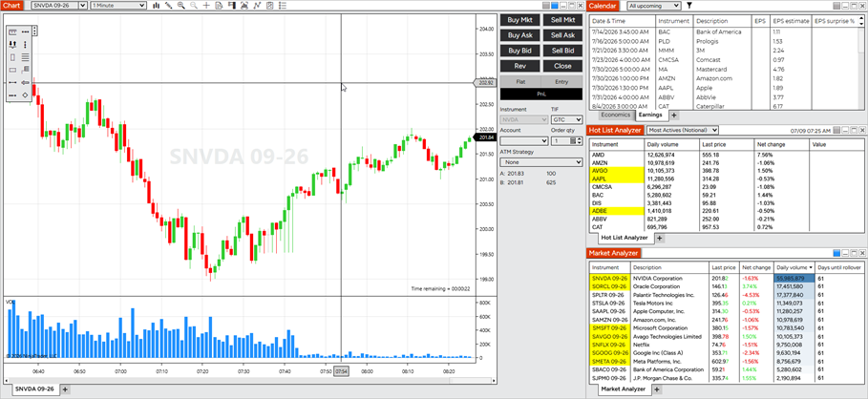868x399 pixels.
Task: Select the Ruler drawing tool
Action: click(x=12, y=31)
